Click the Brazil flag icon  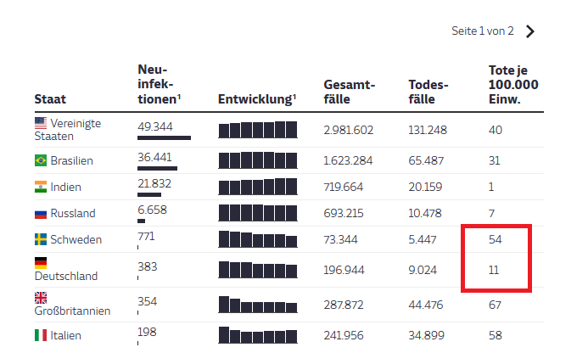click(x=41, y=160)
